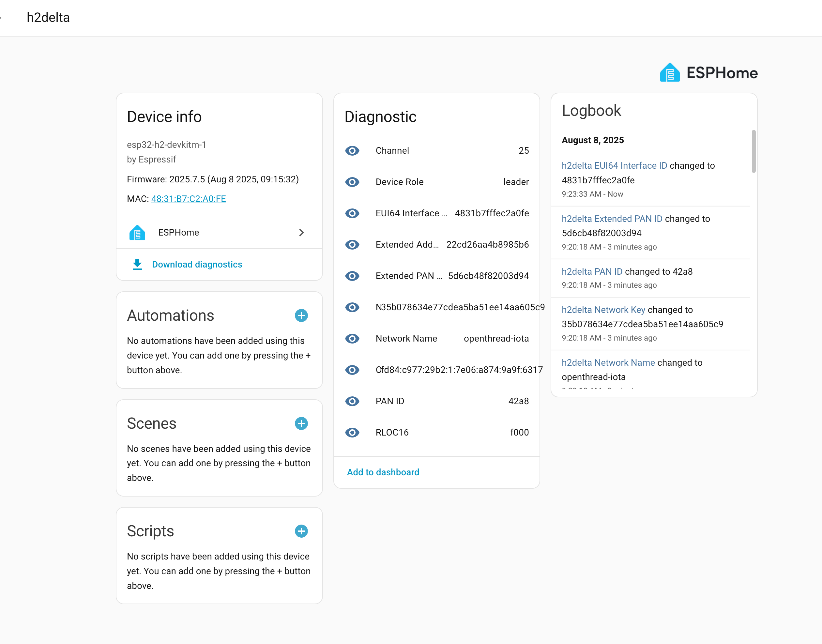Click the Network Name eye icon
Viewport: 822px width, 644px height.
point(352,338)
